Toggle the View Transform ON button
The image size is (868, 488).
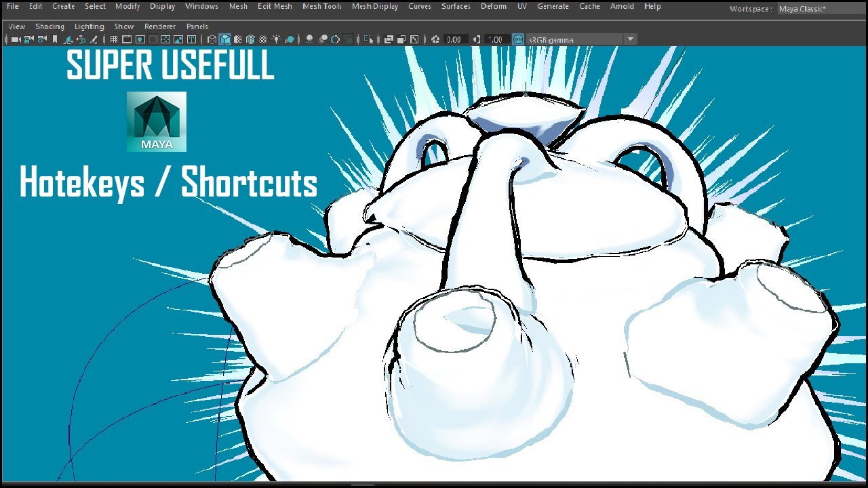tap(518, 39)
